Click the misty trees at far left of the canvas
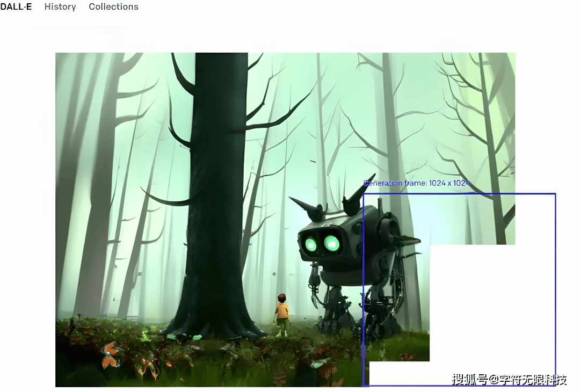This screenshot has height=392, width=580. click(81, 188)
